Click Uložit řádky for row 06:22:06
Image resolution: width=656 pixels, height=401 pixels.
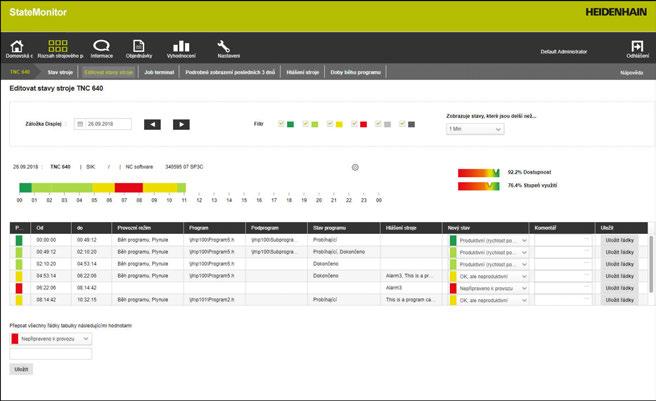(x=619, y=288)
